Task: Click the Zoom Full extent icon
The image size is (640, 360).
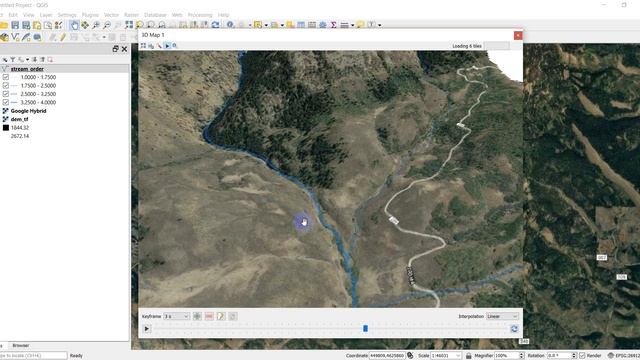Action: point(129,25)
